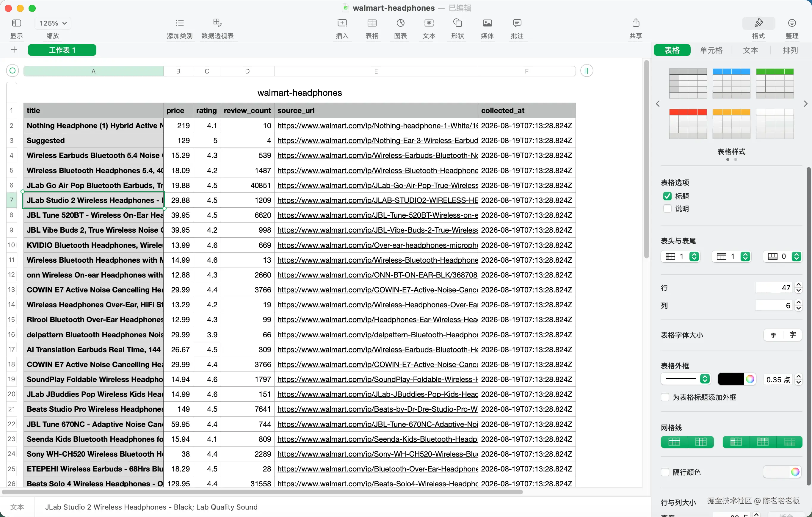Enable the 说明 caption checkbox

[x=667, y=209]
